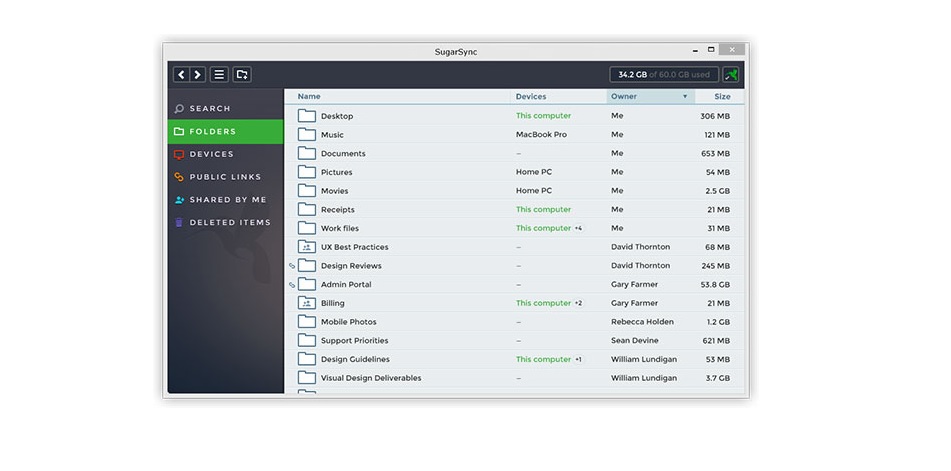Click the Pictures folder icon

[307, 172]
